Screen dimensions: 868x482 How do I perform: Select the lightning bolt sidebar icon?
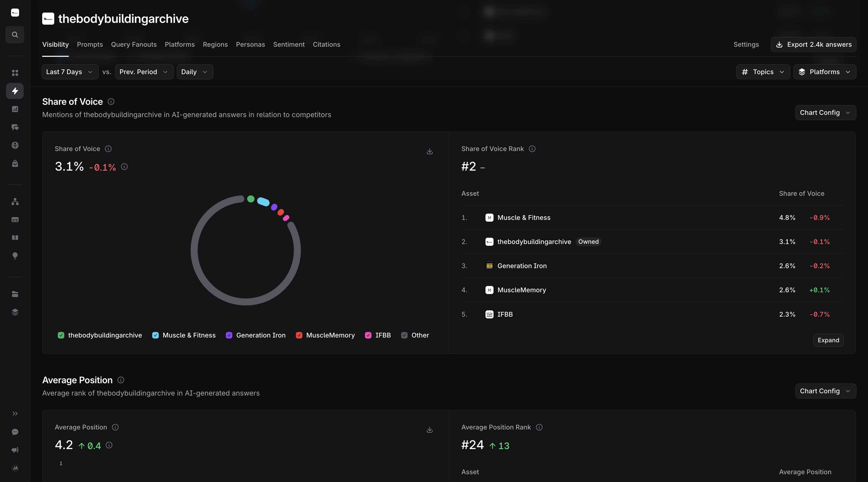click(15, 91)
